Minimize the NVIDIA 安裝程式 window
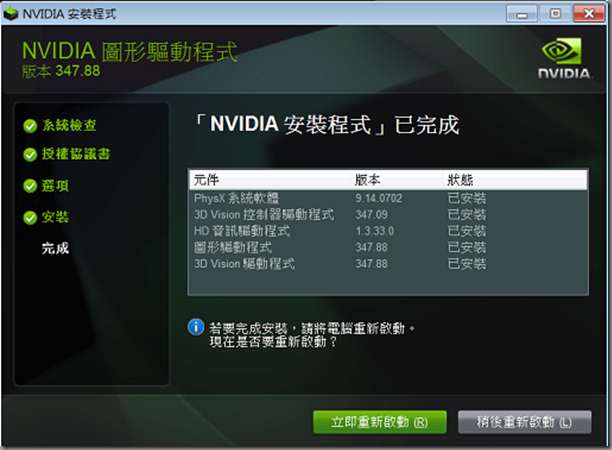 pos(521,14)
